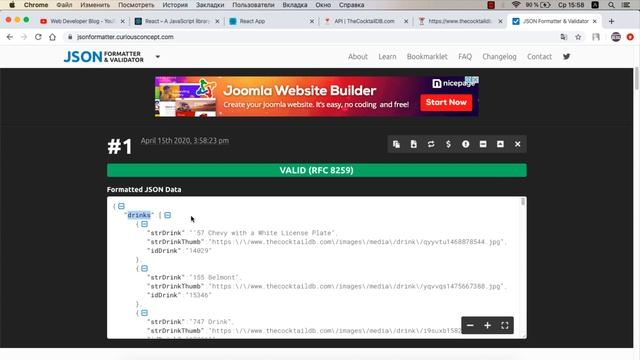Open the Закладки menu in menu bar

210,5
